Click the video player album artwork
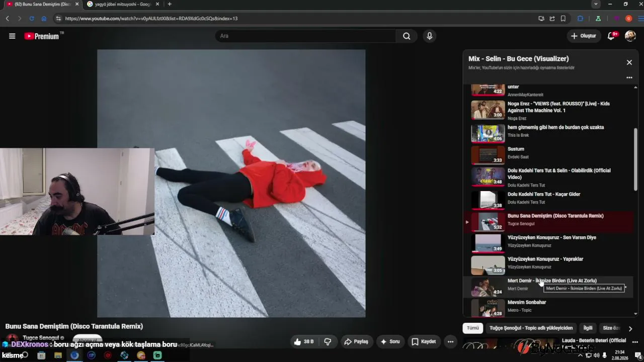 (x=231, y=183)
